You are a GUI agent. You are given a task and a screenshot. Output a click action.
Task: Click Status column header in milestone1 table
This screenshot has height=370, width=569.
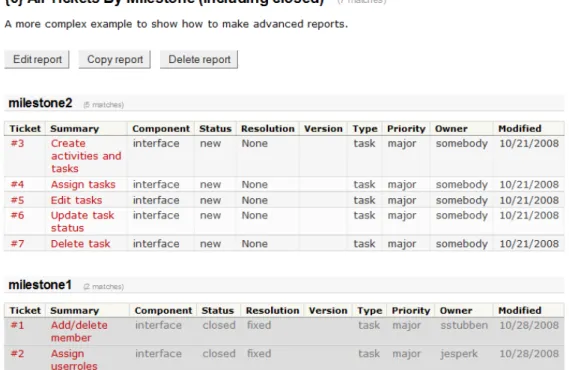218,311
